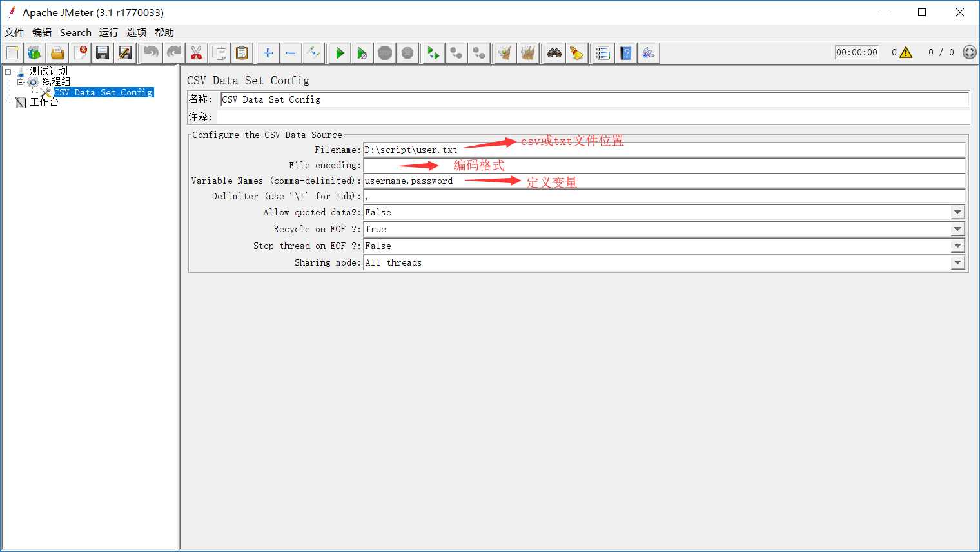
Task: Click the thread status indicator icon
Action: (x=969, y=52)
